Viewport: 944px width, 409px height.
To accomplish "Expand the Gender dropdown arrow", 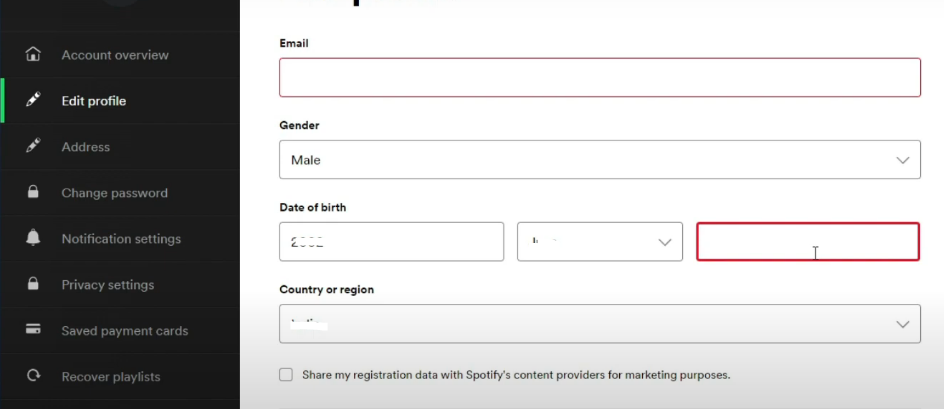I will tap(902, 160).
